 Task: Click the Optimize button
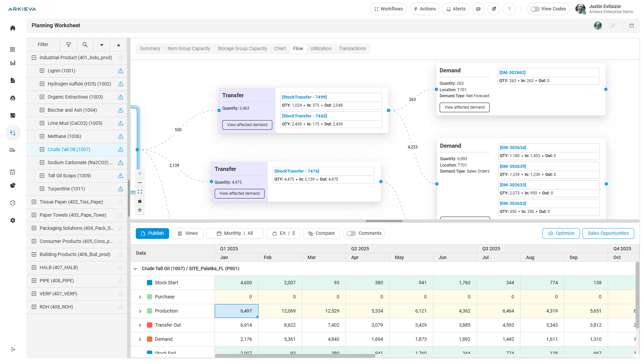pos(561,233)
